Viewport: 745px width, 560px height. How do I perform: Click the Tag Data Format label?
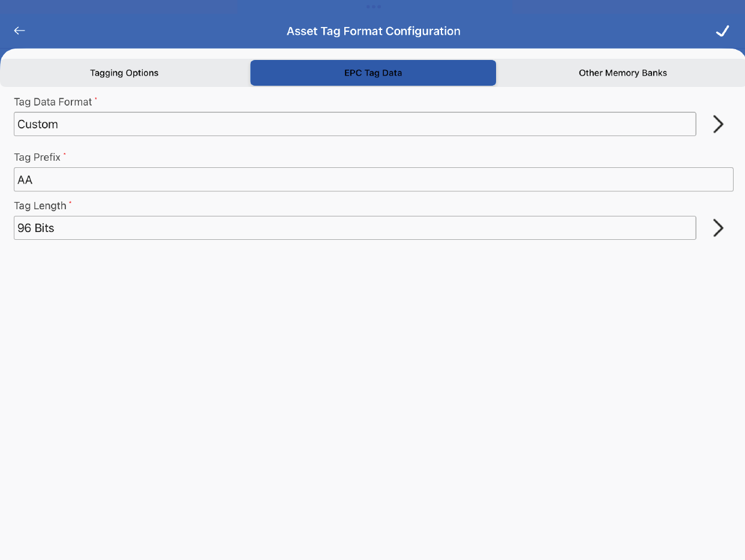(53, 102)
